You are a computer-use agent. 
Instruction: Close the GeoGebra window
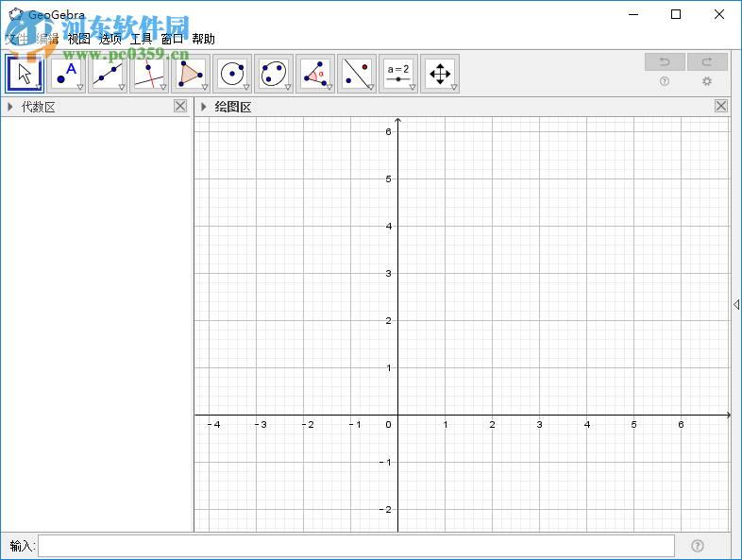719,15
